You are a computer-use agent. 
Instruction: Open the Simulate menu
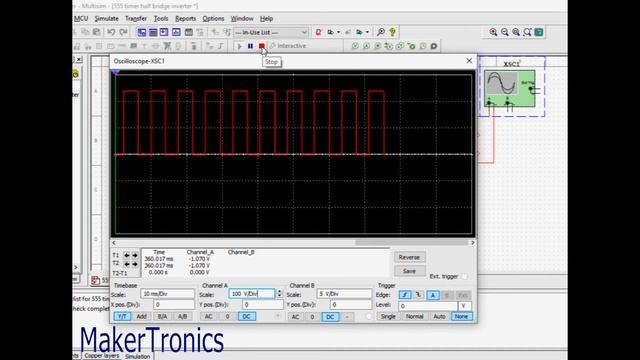pyautogui.click(x=107, y=19)
